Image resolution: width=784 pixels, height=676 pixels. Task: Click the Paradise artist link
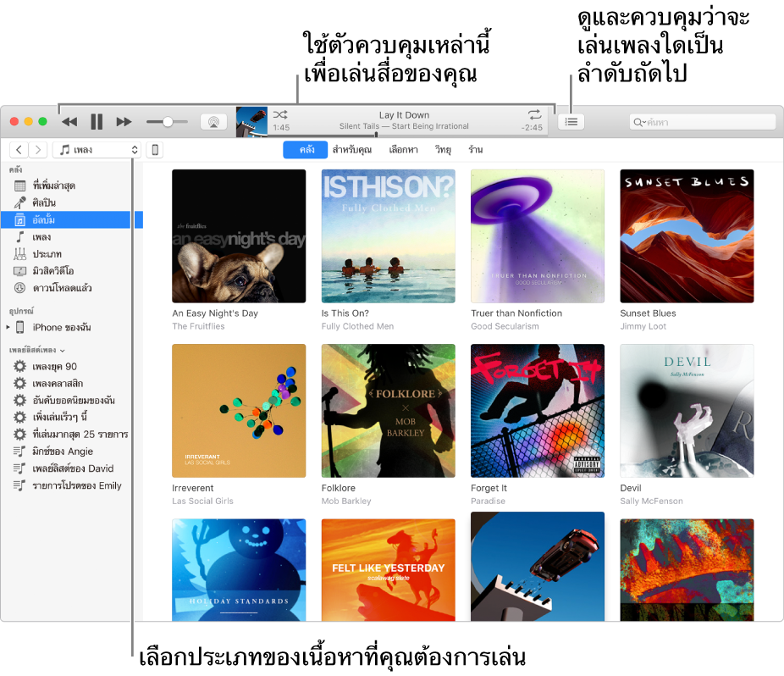pyautogui.click(x=488, y=501)
